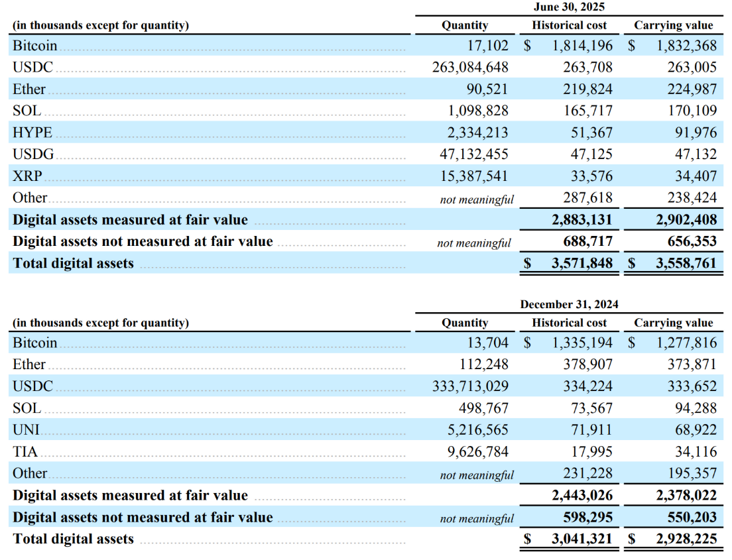
Task: Click the UNI row label
Action: [26, 430]
